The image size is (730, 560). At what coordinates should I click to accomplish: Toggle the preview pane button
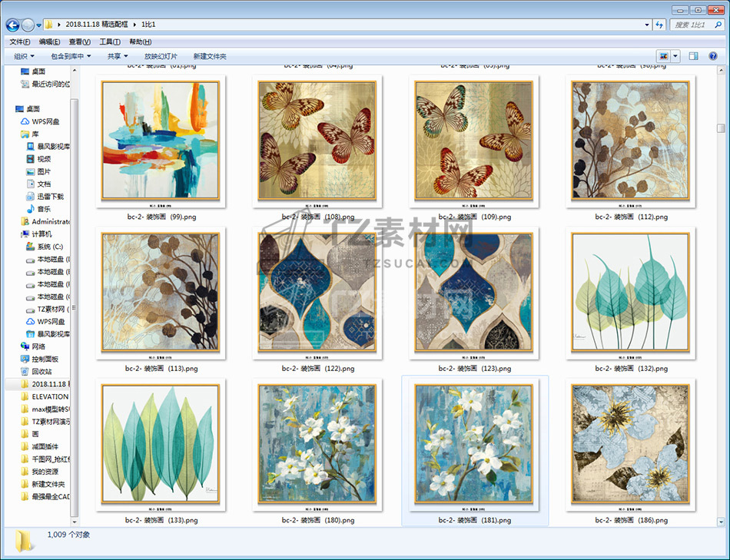pyautogui.click(x=693, y=56)
